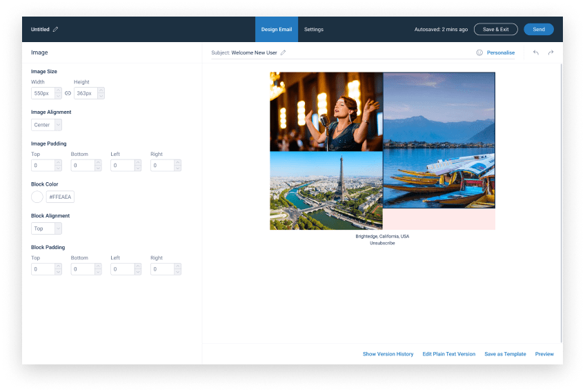Select the Eiffel Tower image in canvas
The image size is (585, 392).
point(326,190)
